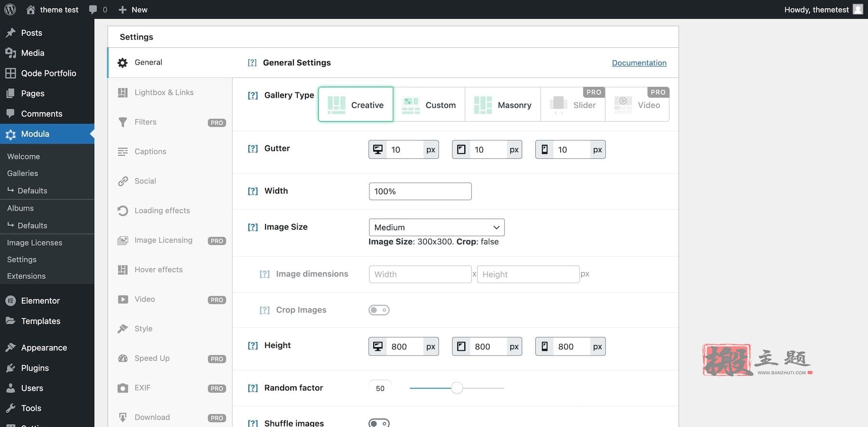Image resolution: width=868 pixels, height=427 pixels.
Task: Open the EXIF settings tab
Action: 170,388
